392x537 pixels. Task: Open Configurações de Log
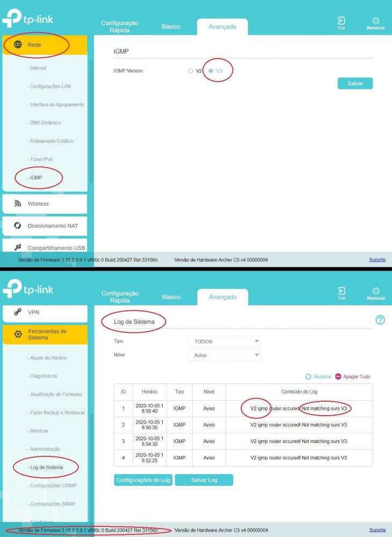click(143, 480)
